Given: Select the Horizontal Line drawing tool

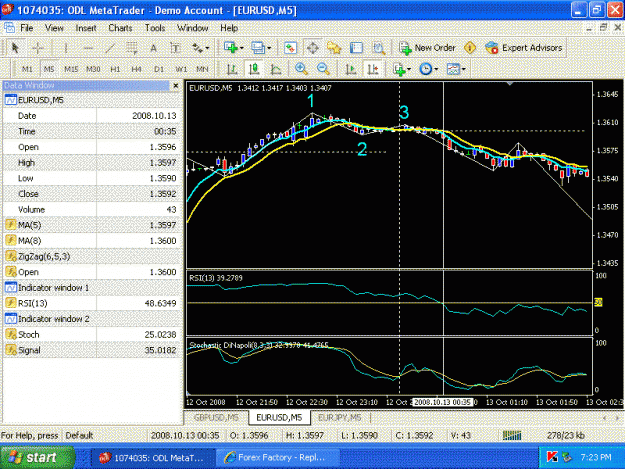Looking at the screenshot, I should tap(88, 48).
